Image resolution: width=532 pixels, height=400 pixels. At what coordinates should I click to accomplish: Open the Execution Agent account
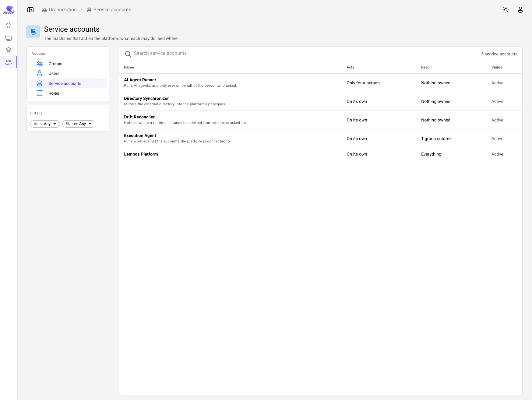[321, 139]
